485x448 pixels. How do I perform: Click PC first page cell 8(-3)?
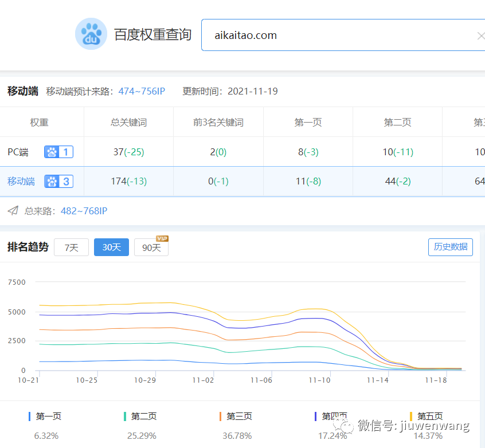[x=308, y=152]
